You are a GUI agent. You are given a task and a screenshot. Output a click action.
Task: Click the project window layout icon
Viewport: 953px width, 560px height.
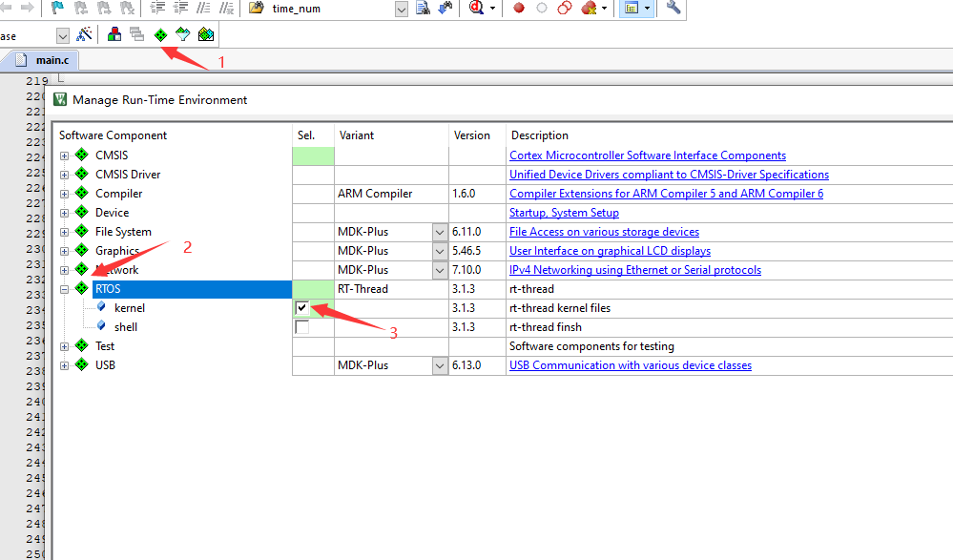(632, 8)
